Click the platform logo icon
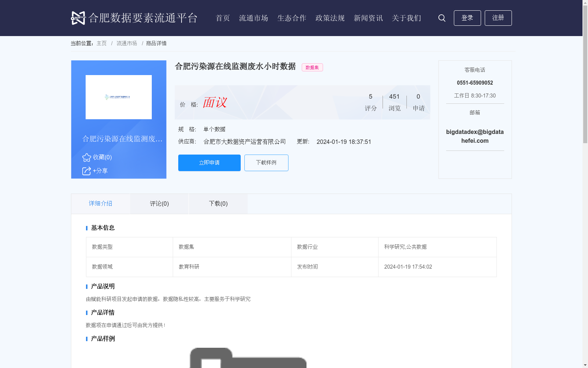 [78, 18]
